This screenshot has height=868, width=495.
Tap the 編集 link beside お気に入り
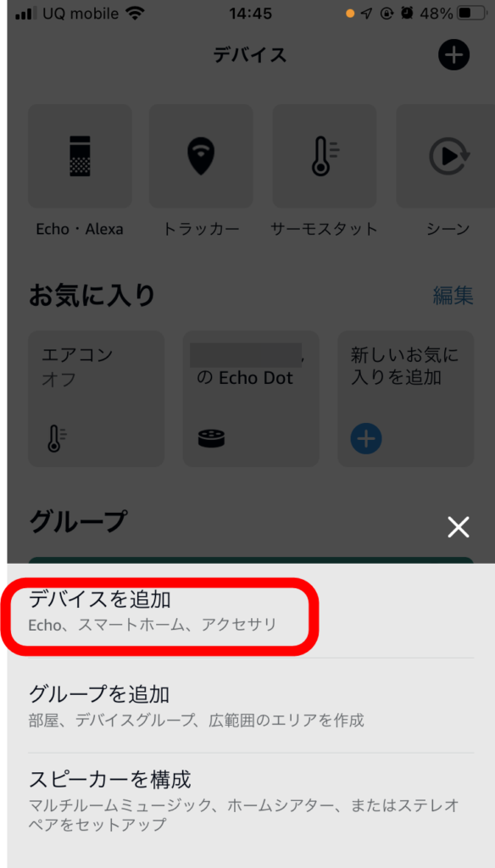(453, 295)
